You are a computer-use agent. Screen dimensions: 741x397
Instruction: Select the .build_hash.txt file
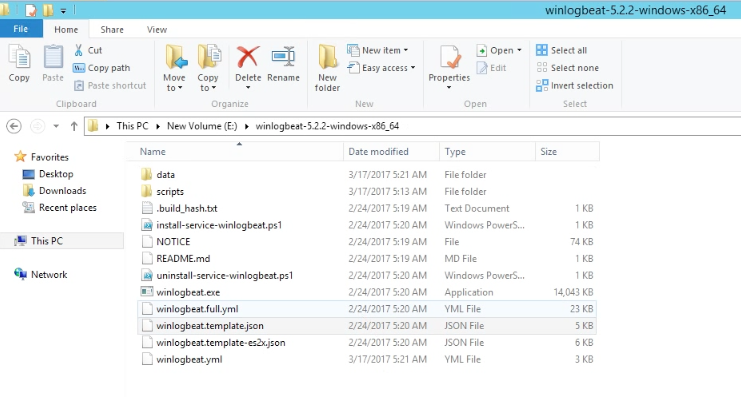(x=367, y=208)
